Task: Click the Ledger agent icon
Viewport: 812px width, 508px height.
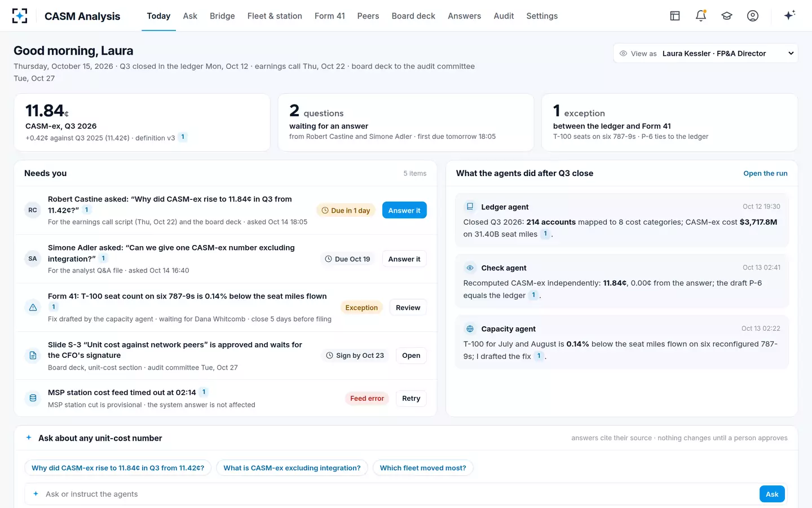Action: (x=470, y=207)
